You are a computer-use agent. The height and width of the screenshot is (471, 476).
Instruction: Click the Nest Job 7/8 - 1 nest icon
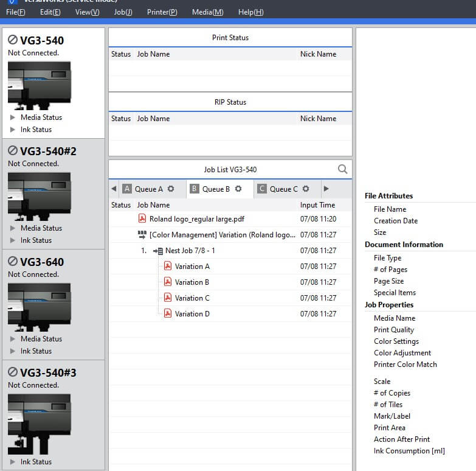158,251
